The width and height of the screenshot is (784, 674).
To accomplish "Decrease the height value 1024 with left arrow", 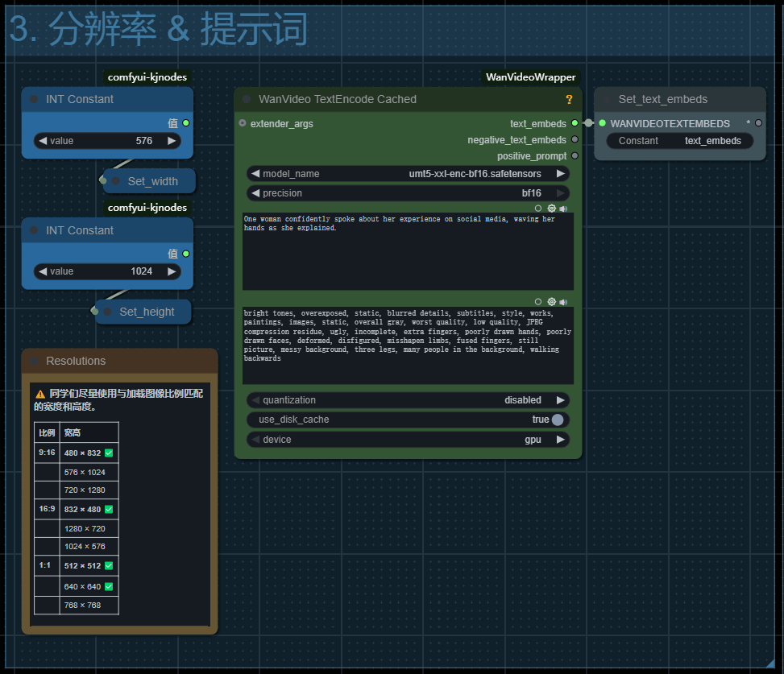I will coord(43,271).
